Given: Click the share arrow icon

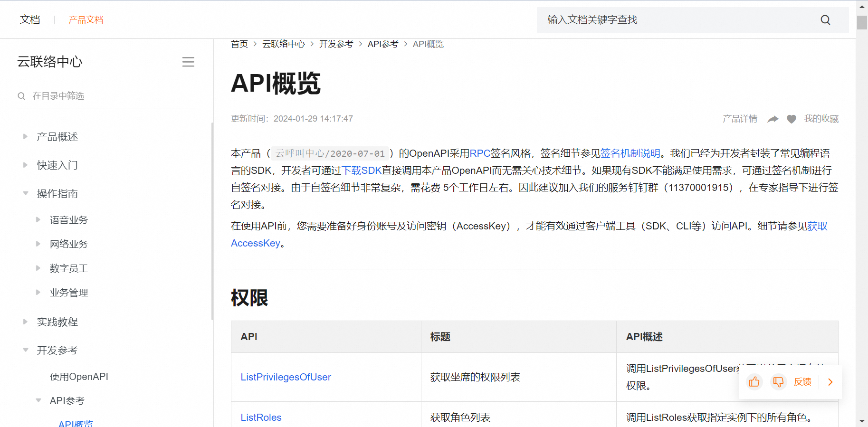Looking at the screenshot, I should click(x=773, y=119).
